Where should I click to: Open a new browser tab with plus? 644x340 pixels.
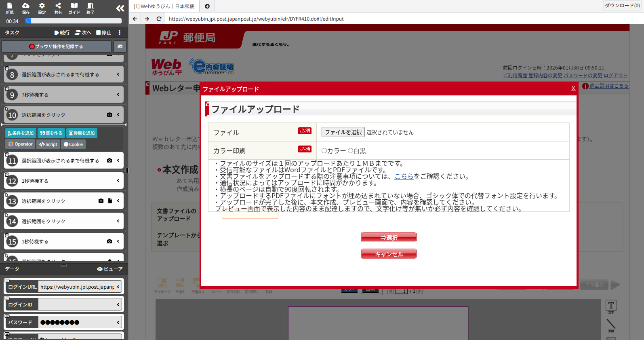pyautogui.click(x=207, y=6)
